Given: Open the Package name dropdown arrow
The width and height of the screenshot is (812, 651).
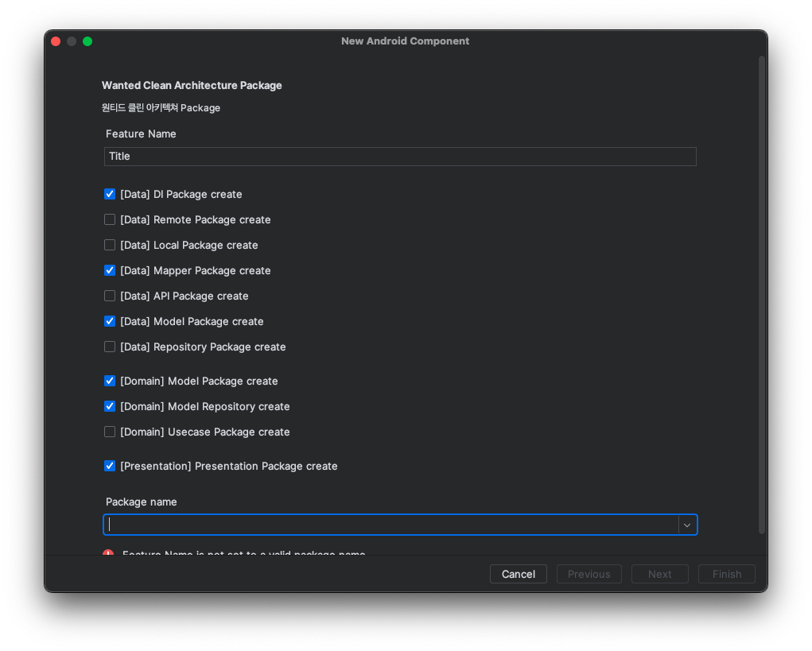Looking at the screenshot, I should 687,525.
